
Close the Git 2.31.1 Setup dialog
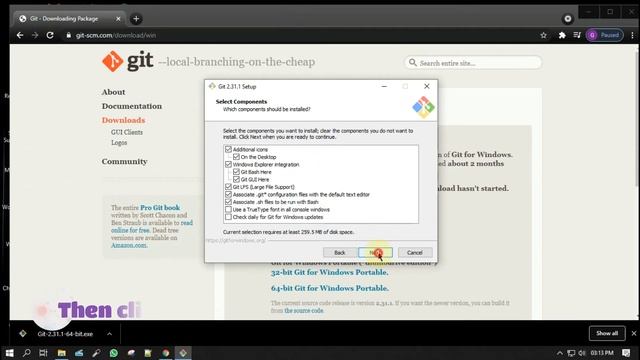coord(427,87)
